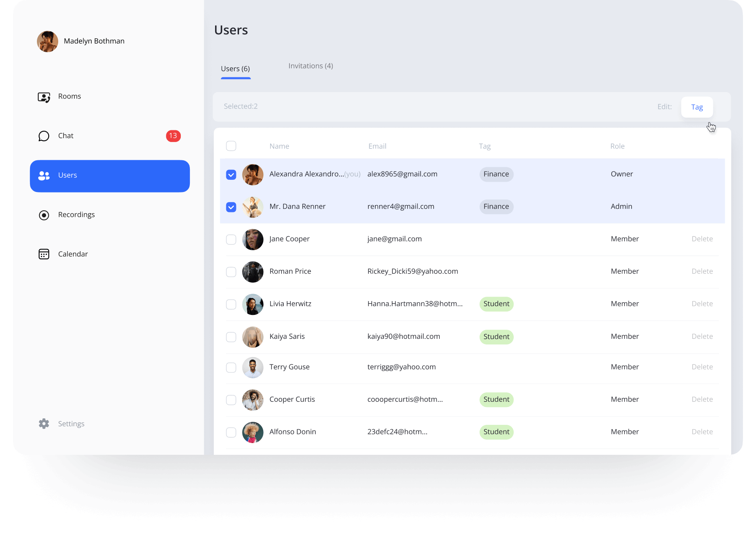Open Calendar in the sidebar menu

[73, 254]
